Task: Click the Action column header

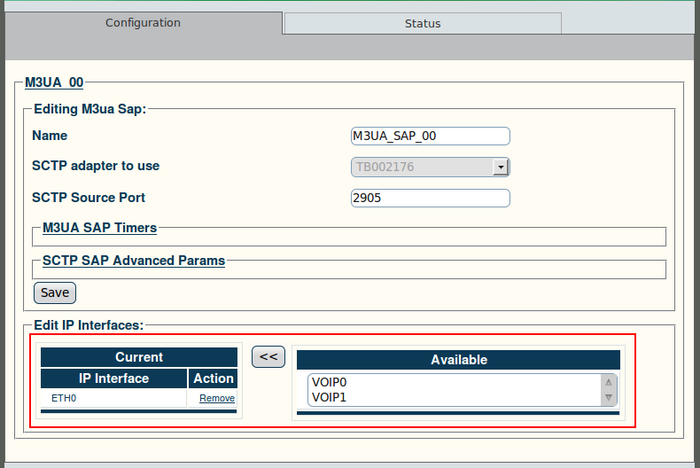Action: tap(213, 378)
